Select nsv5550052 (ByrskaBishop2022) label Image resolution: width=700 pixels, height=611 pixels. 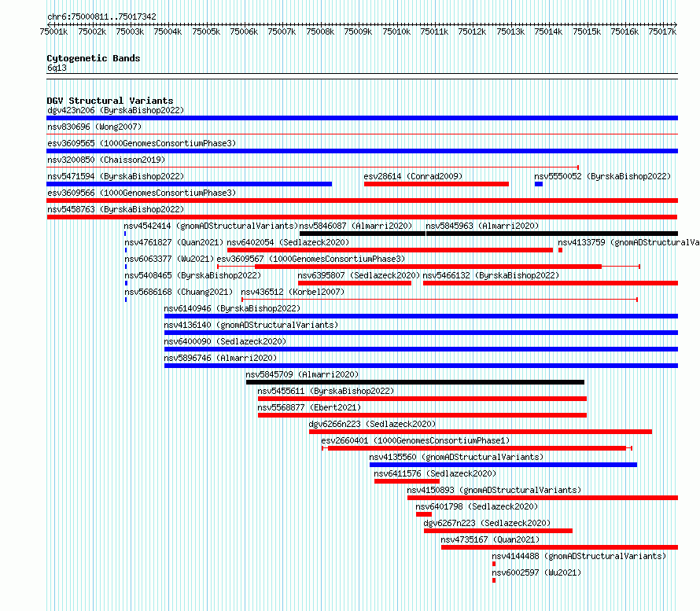coord(602,176)
